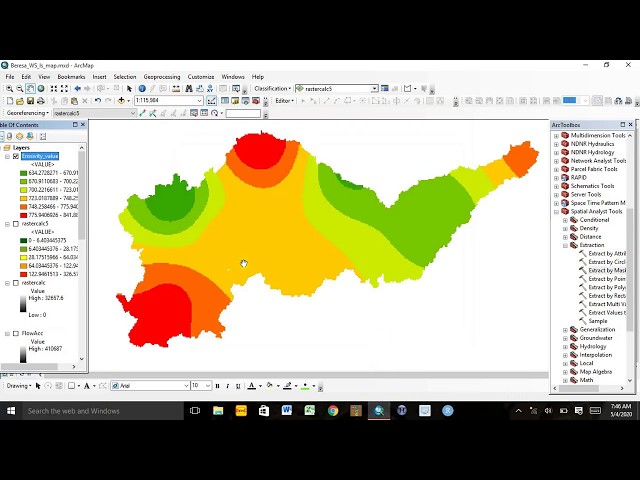Image resolution: width=640 pixels, height=480 pixels.
Task: Open Microsoft Word from the taskbar
Action: (287, 411)
